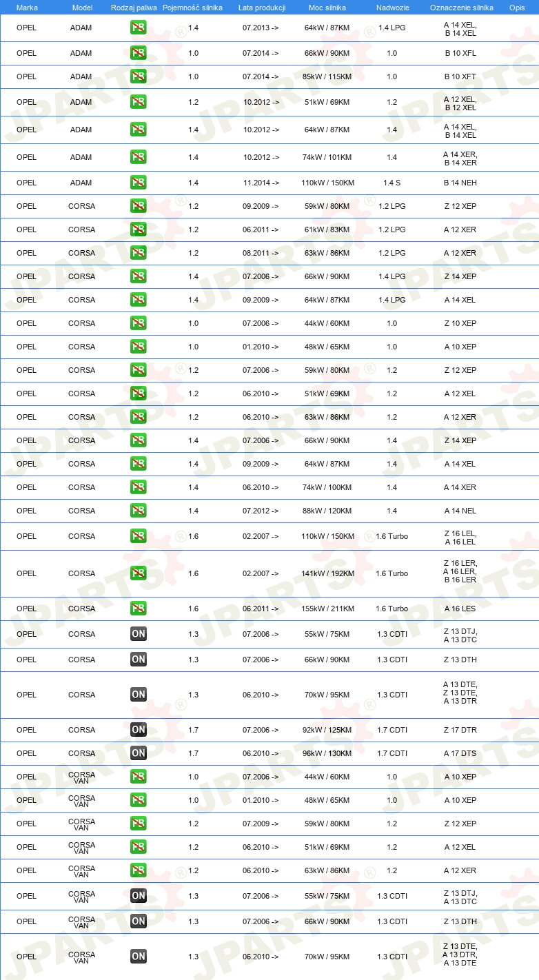This screenshot has width=539, height=980.
Task: Click the PB icon in the CORSA VAN 44kW / 60KM row
Action: pos(138,777)
